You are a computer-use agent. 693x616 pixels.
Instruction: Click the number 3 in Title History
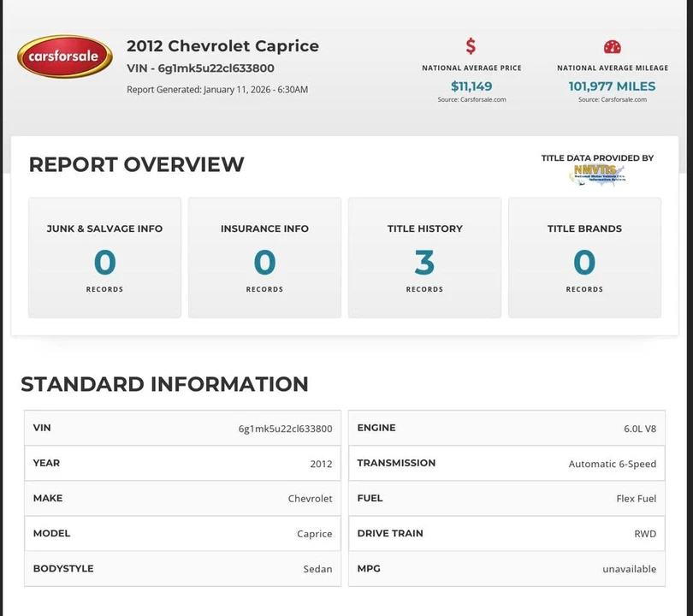[x=424, y=263]
